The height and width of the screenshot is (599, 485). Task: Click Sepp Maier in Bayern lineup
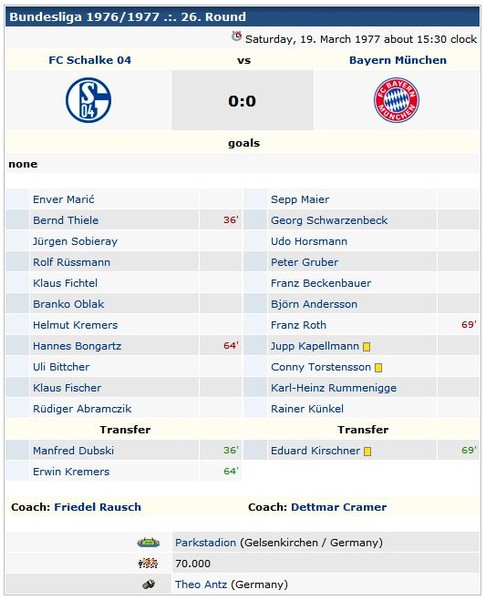(x=300, y=199)
